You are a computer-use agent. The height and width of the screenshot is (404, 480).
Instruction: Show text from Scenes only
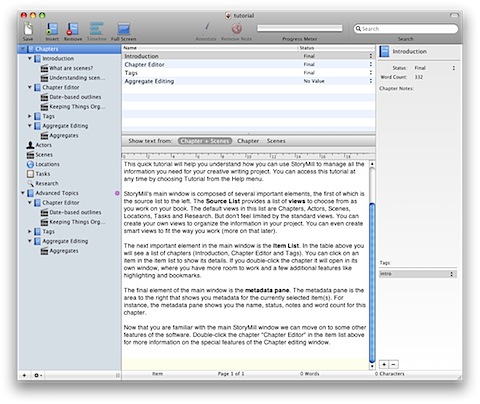(x=276, y=141)
